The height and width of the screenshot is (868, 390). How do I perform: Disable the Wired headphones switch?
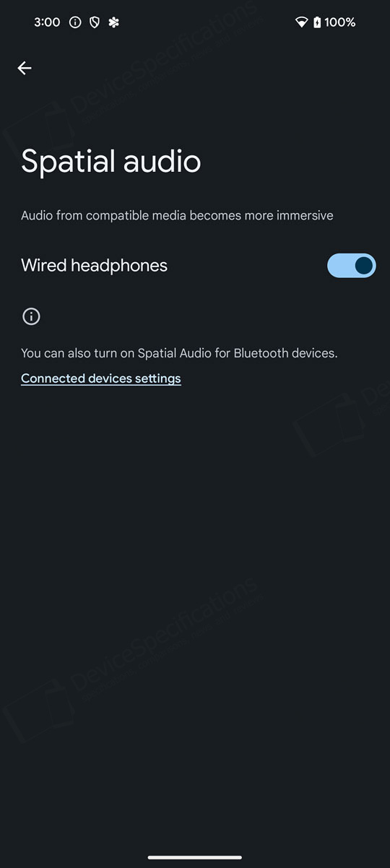352,266
